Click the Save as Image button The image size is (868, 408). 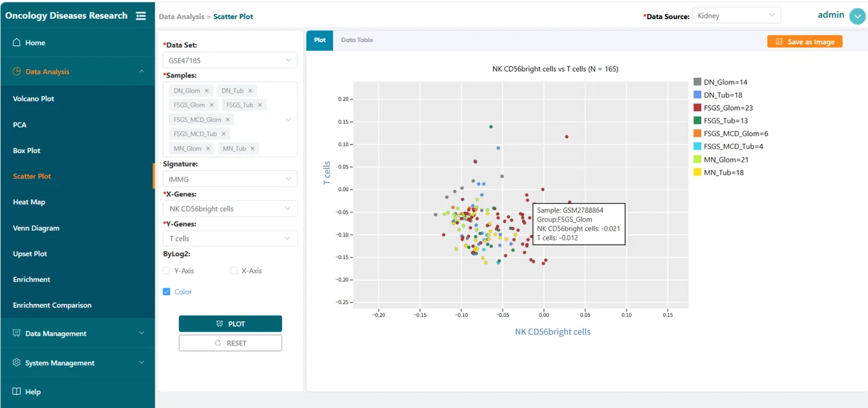click(x=805, y=42)
